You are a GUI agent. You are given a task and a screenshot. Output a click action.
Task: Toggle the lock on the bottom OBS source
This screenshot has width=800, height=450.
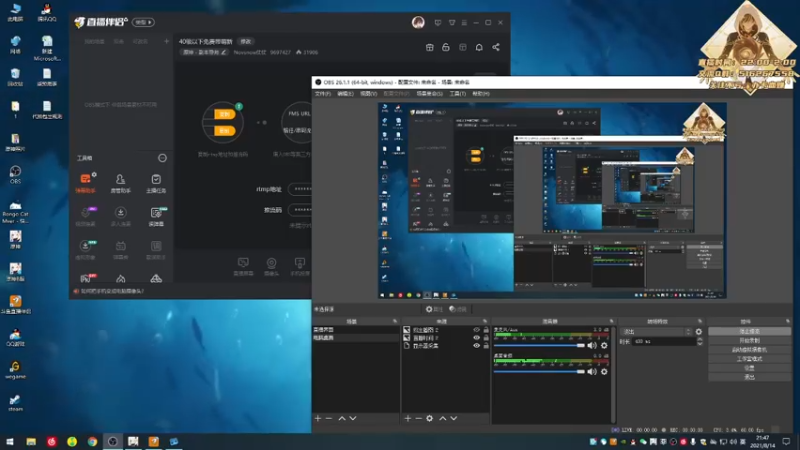click(486, 345)
